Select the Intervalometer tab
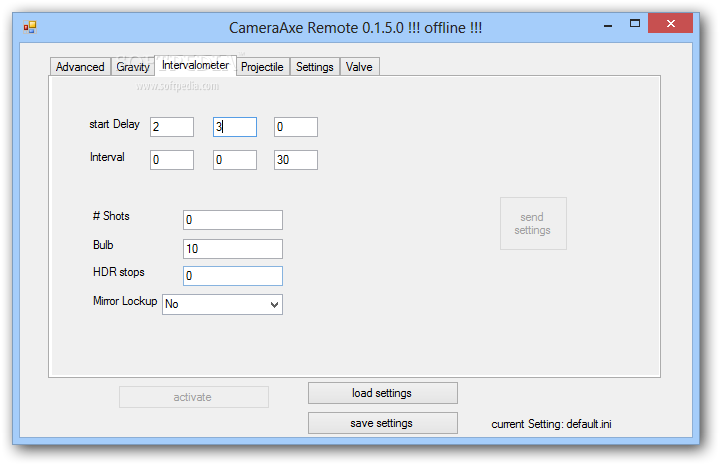720x465 pixels. (x=195, y=65)
